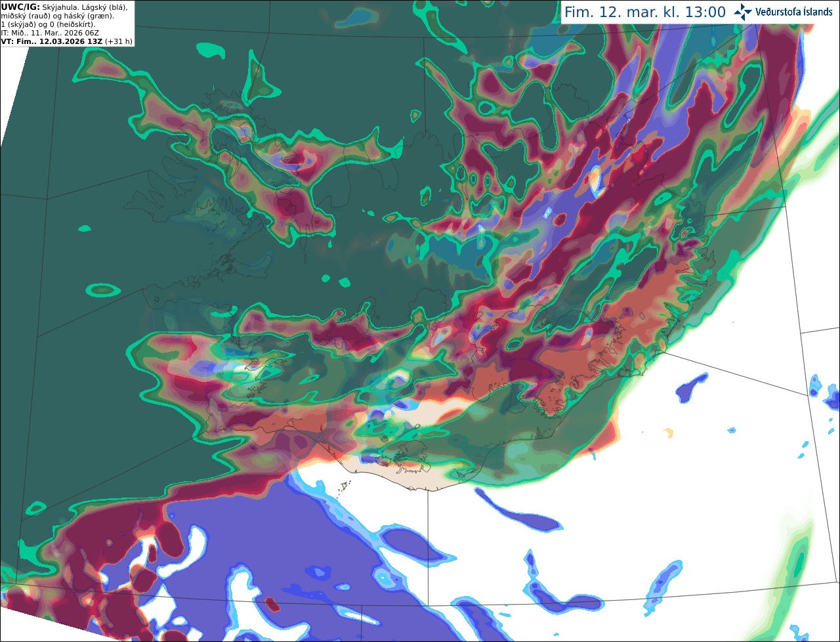Click the '(+31 h)' forecast offset text
Image resolution: width=840 pixels, height=642 pixels.
coord(119,41)
